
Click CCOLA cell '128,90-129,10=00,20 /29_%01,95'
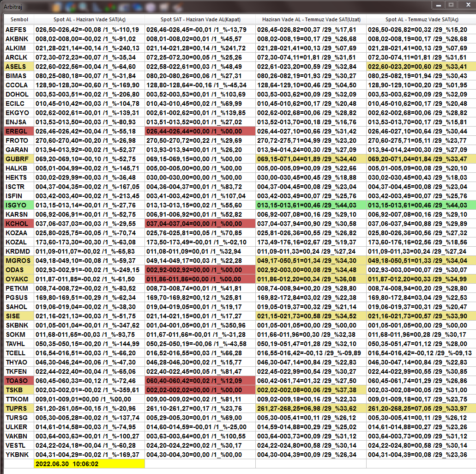pos(422,85)
